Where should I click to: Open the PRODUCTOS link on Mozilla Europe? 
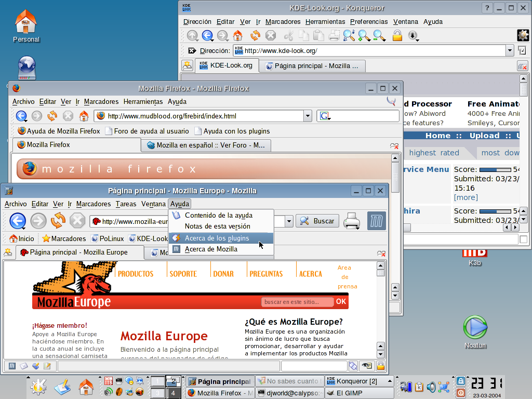136,274
